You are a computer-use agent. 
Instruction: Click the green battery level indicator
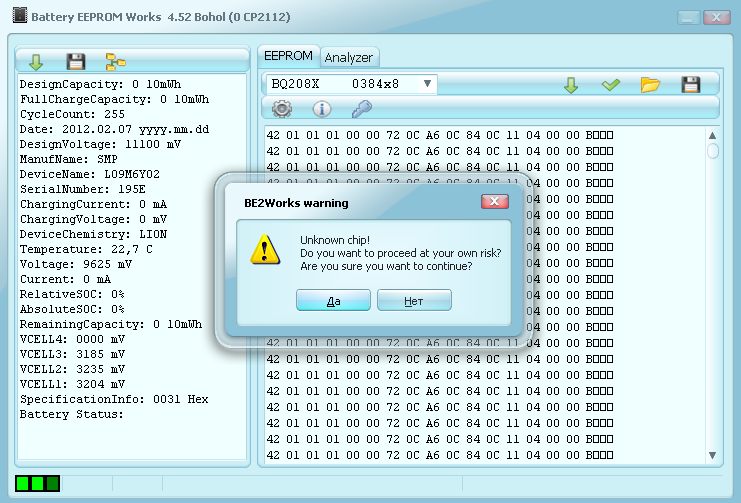point(38,484)
